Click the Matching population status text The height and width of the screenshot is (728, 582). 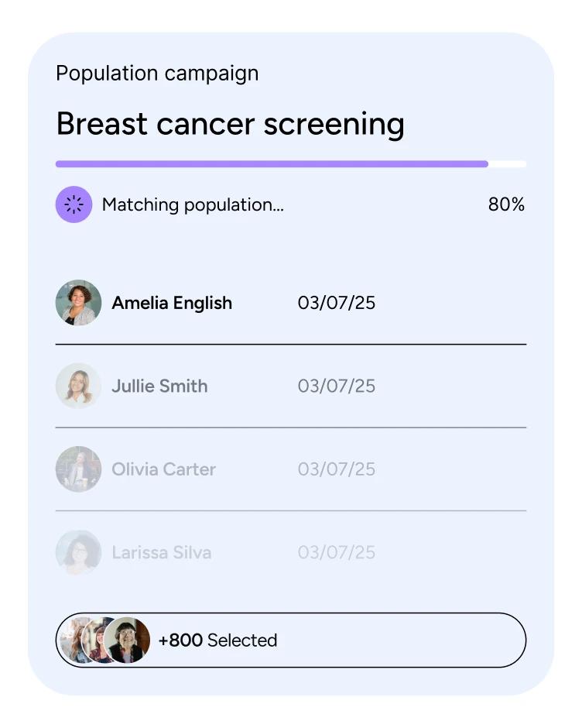tap(193, 204)
